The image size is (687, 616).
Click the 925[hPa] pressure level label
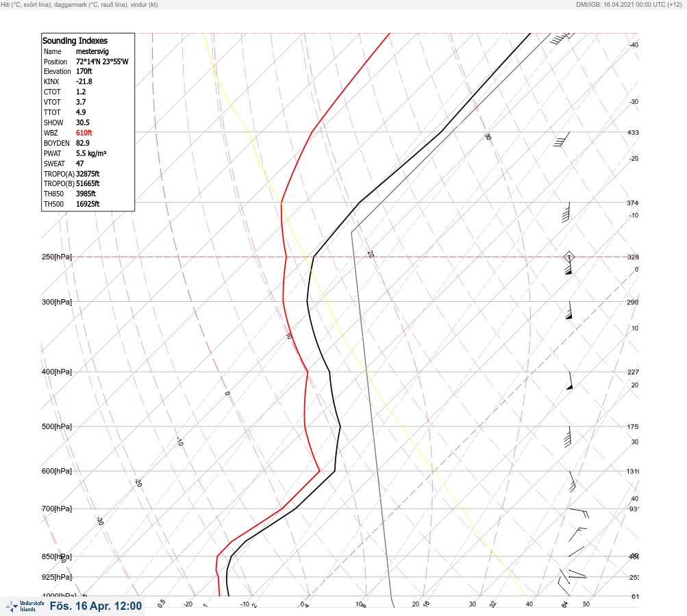click(x=57, y=577)
